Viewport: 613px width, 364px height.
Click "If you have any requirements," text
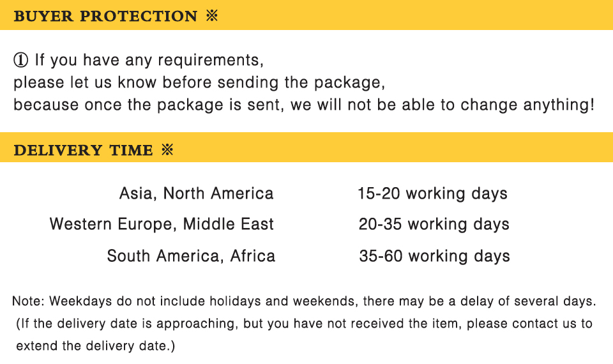click(149, 61)
